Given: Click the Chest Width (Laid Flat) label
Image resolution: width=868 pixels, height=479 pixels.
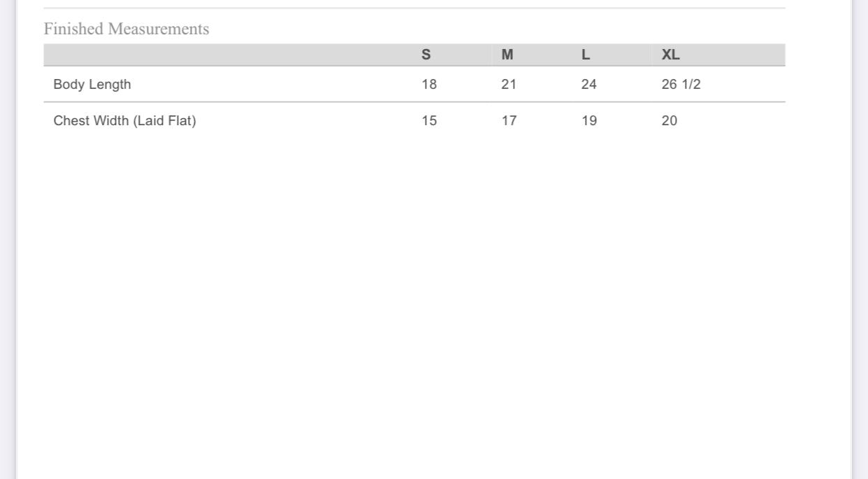Looking at the screenshot, I should 125,121.
